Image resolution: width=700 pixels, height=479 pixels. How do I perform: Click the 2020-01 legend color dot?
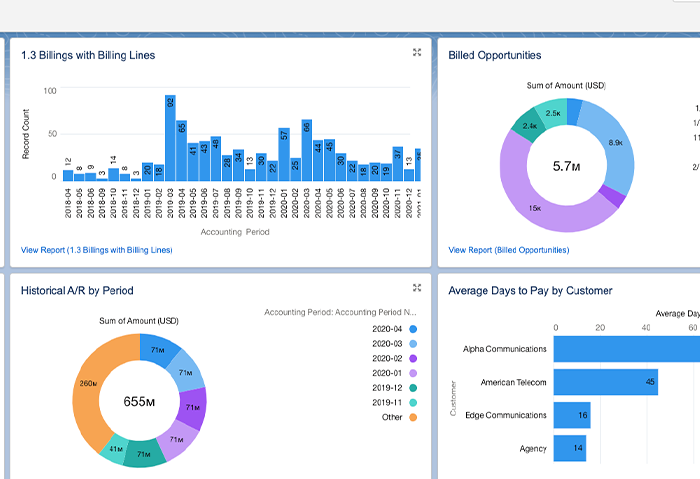coord(413,373)
